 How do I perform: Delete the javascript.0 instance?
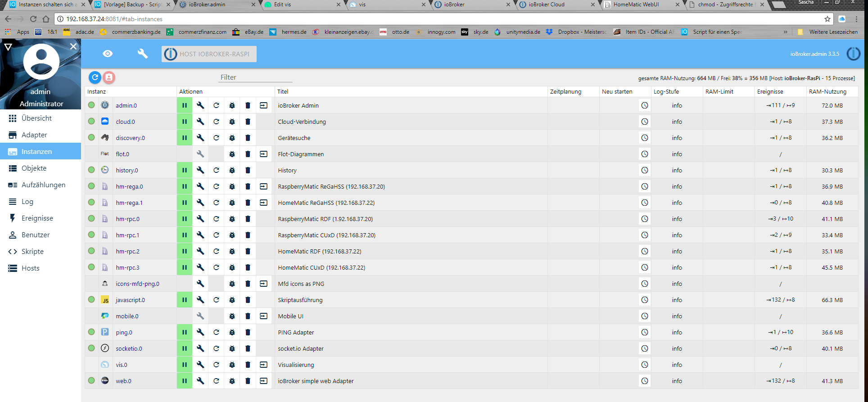(248, 300)
